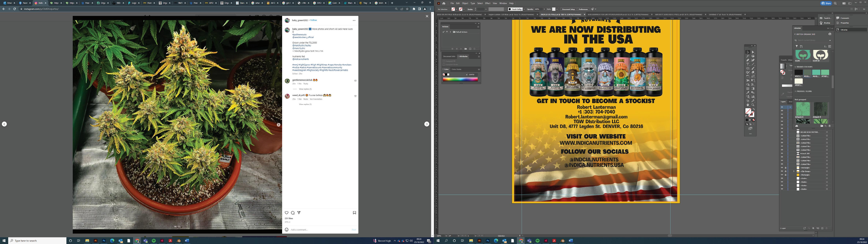Switch to BOB UK A4 PAGE tab
This screenshot has width=868, height=244.
(x=459, y=14)
